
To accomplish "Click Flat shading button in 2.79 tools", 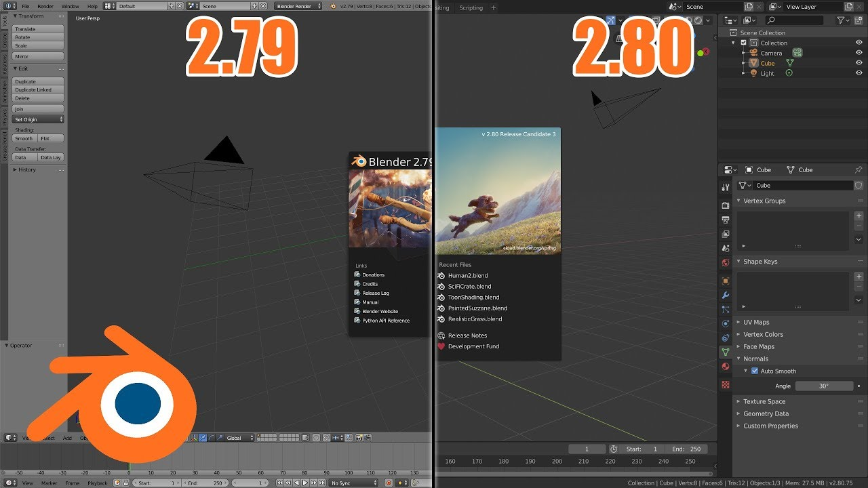I will tap(51, 138).
